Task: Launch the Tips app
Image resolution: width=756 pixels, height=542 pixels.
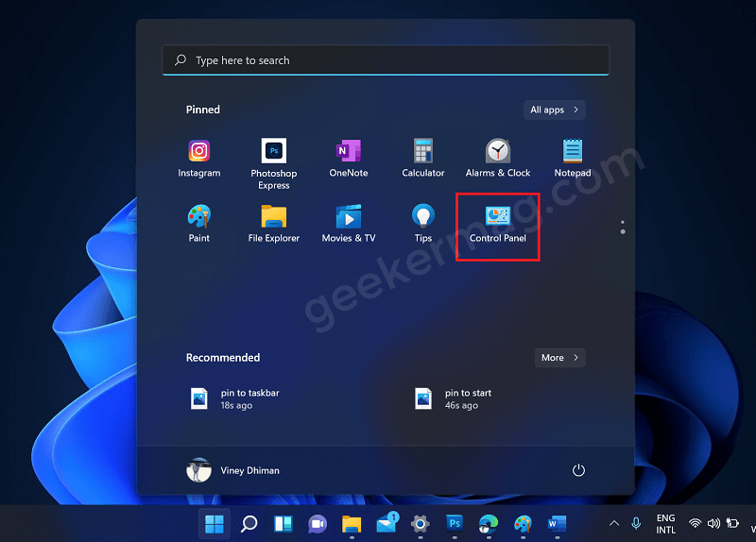Action: pyautogui.click(x=422, y=224)
